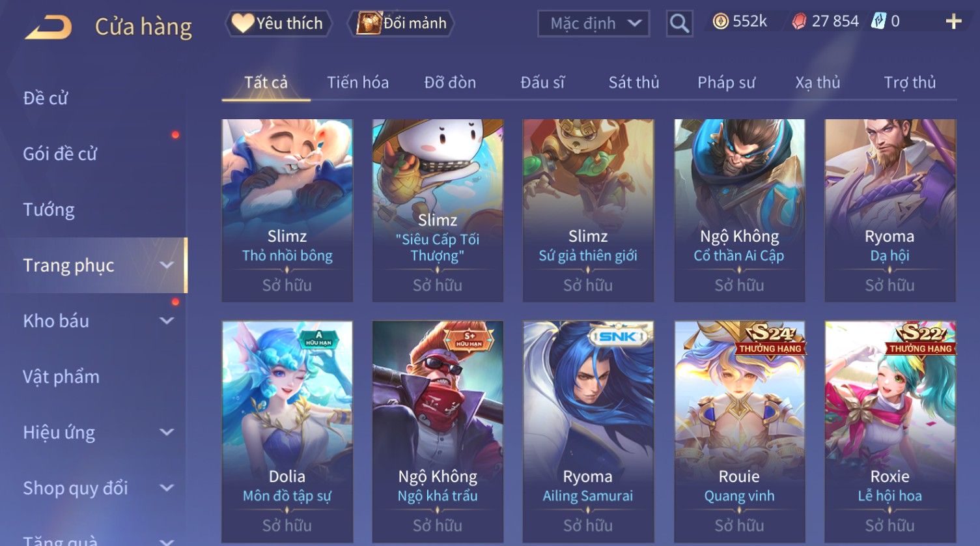This screenshot has width=980, height=546.
Task: Expand the Trang phục menu chevron
Action: pos(167,265)
